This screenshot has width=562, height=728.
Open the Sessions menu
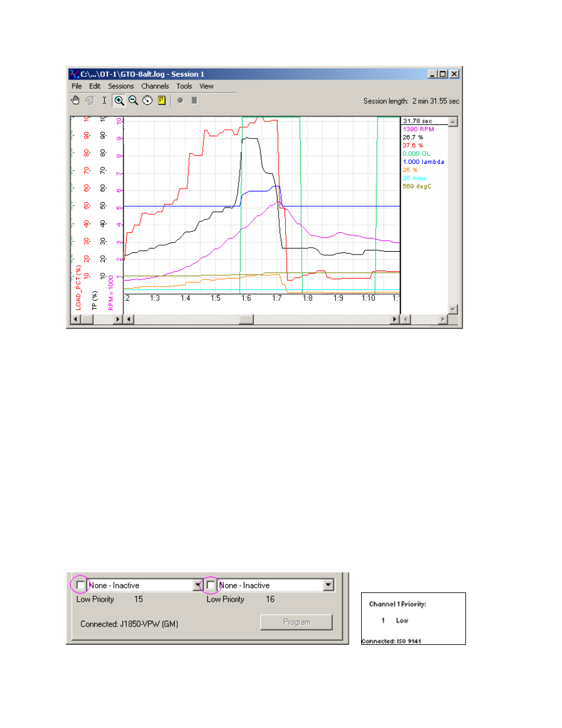121,86
